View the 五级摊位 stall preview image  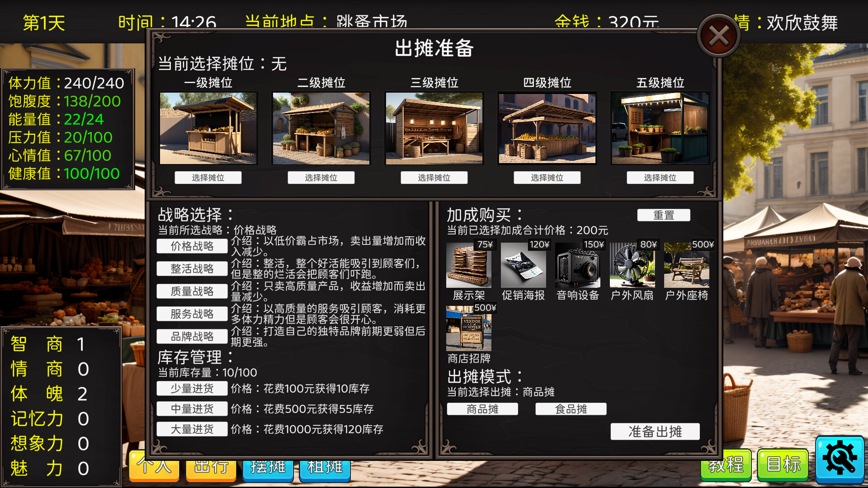pyautogui.click(x=660, y=128)
